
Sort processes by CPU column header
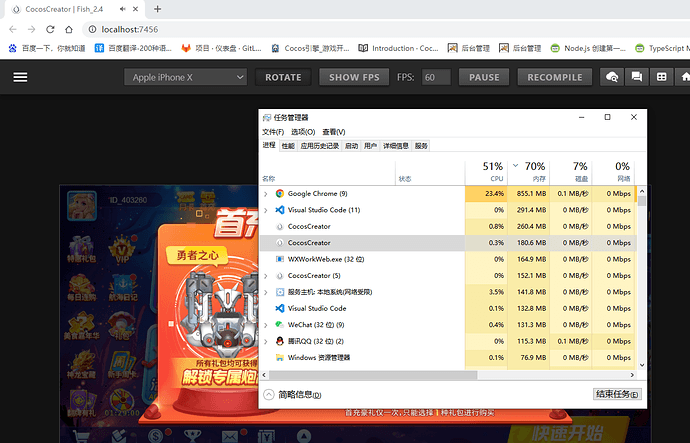[486, 172]
